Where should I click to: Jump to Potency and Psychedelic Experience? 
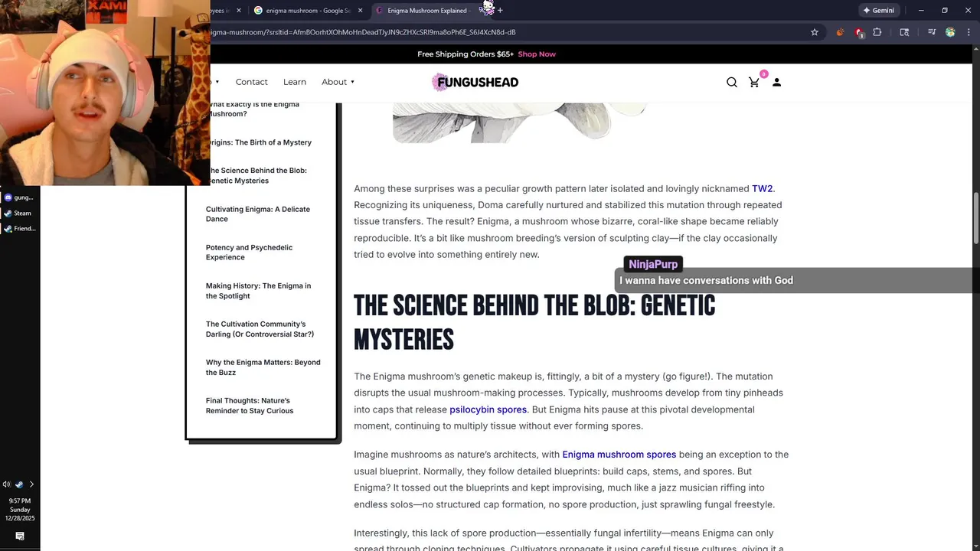click(249, 252)
